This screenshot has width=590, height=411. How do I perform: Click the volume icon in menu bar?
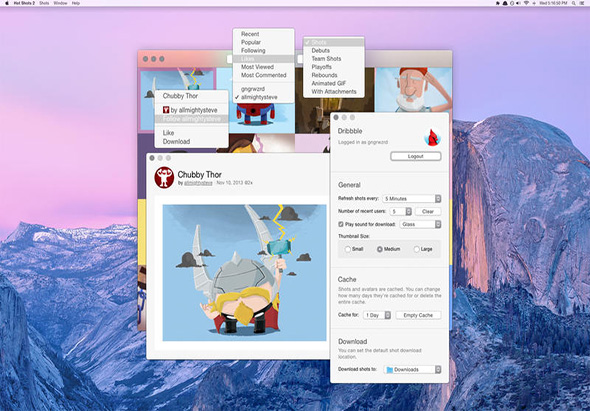click(519, 3)
